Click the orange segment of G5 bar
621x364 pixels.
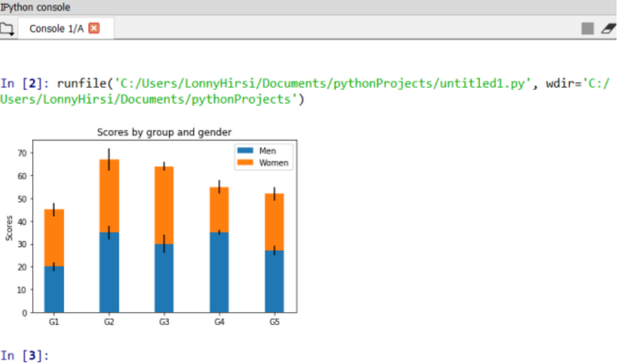[274, 222]
